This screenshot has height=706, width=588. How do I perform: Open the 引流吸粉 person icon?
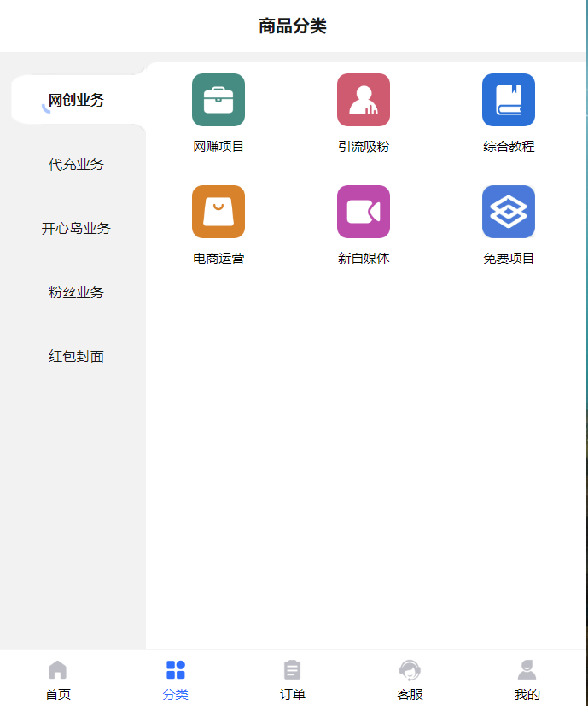364,100
